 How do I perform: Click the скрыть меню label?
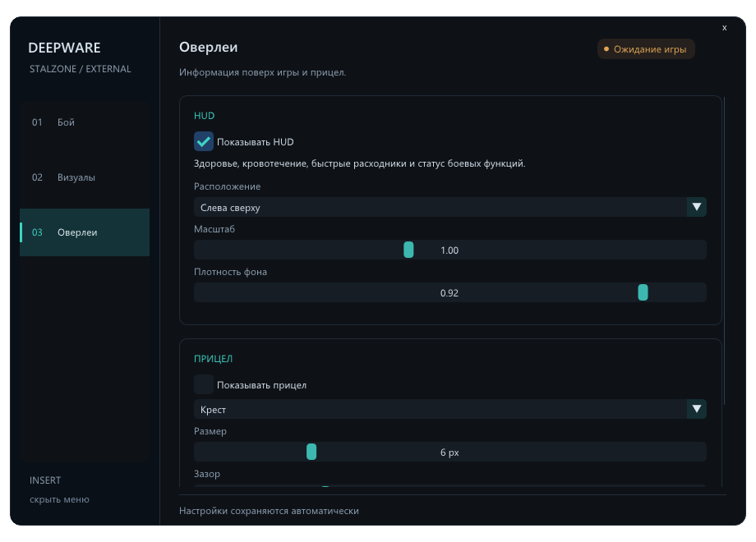coord(59,499)
